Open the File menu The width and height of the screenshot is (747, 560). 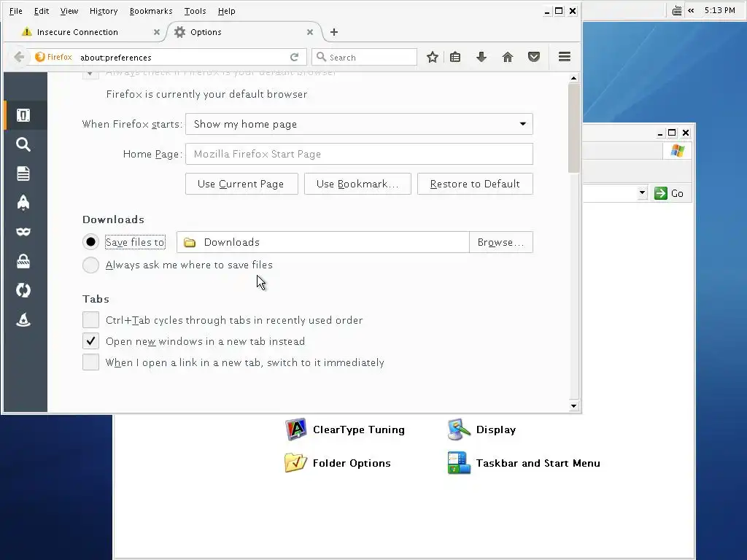click(16, 11)
